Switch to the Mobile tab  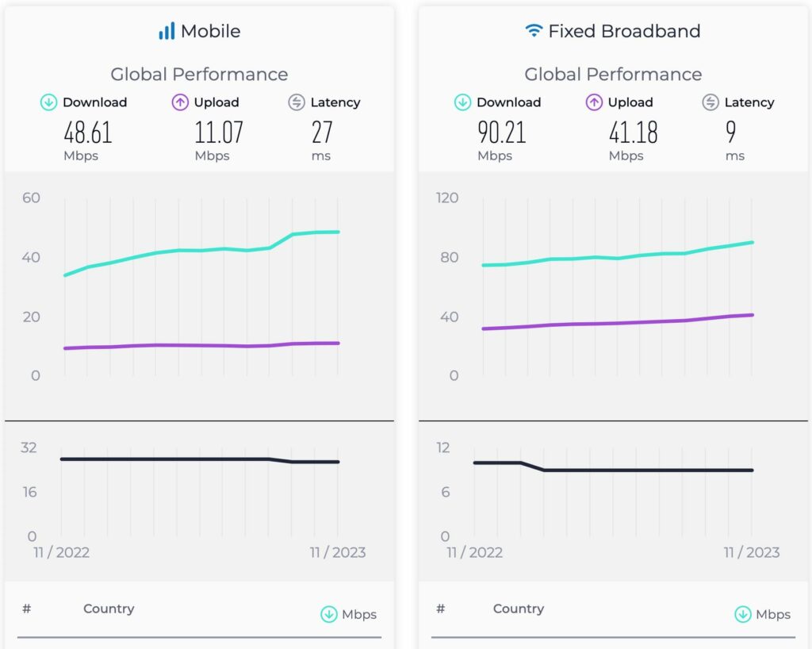click(x=199, y=31)
